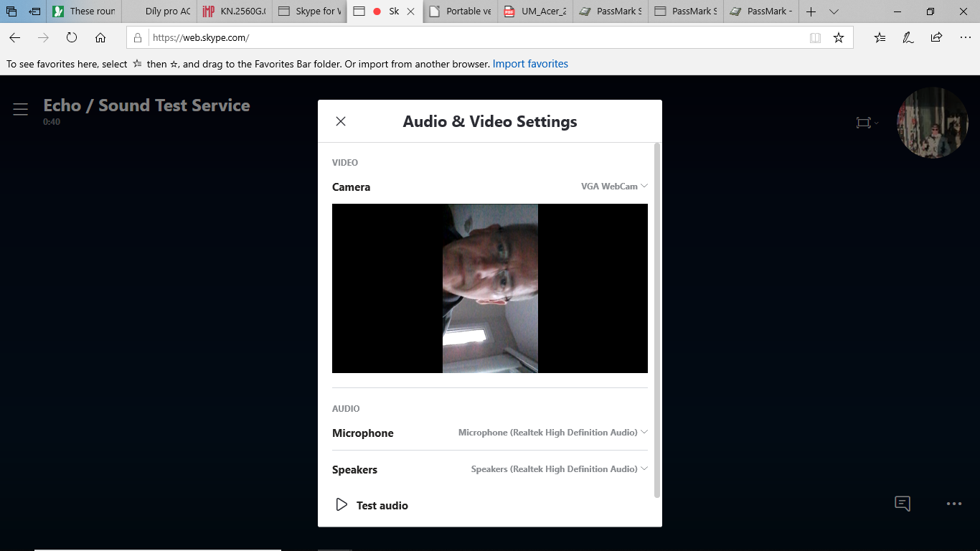This screenshot has height=551, width=980.
Task: Open the Speakers device dropdown
Action: (559, 468)
